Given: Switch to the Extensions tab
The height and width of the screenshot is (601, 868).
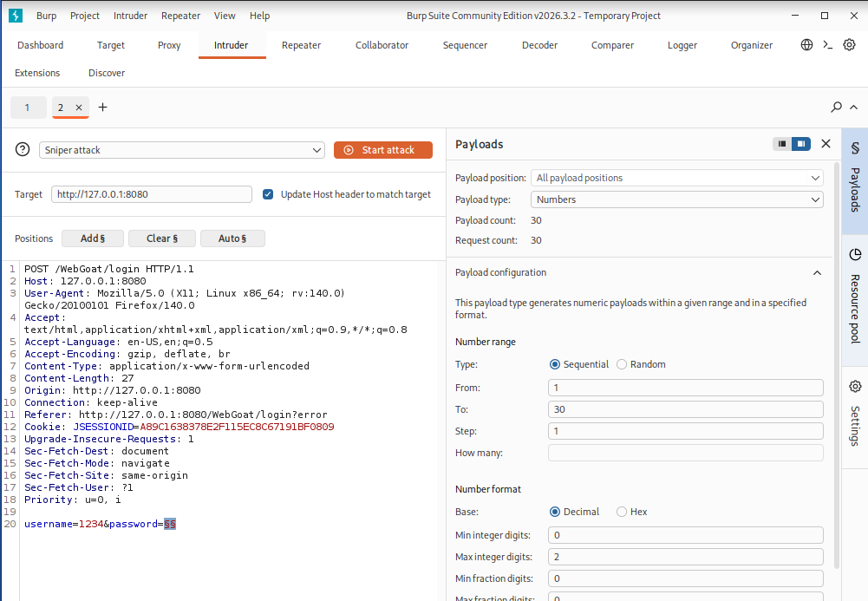Looking at the screenshot, I should pos(37,73).
